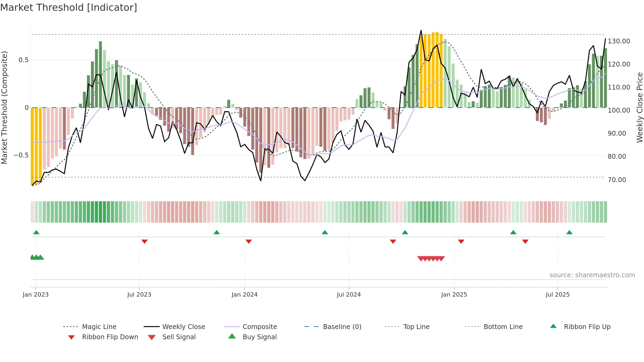The height and width of the screenshot is (362, 644).
Task: Click the Jul 2025 axis label
Action: point(558,295)
